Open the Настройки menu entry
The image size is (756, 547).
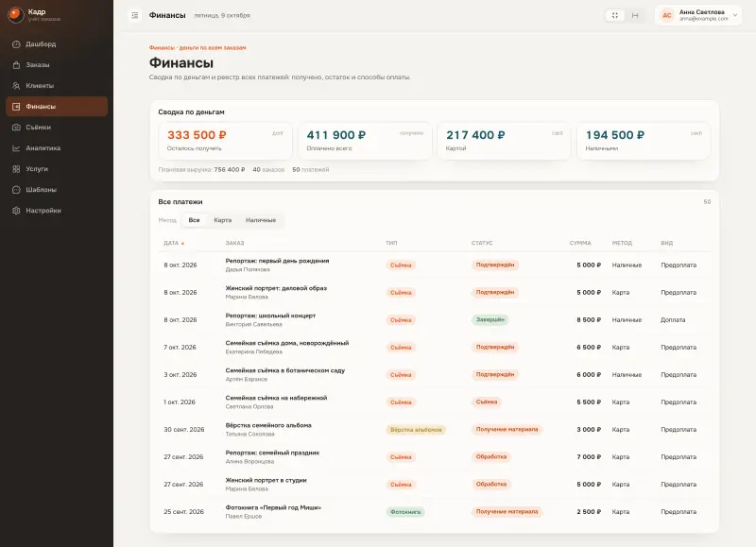click(x=57, y=211)
